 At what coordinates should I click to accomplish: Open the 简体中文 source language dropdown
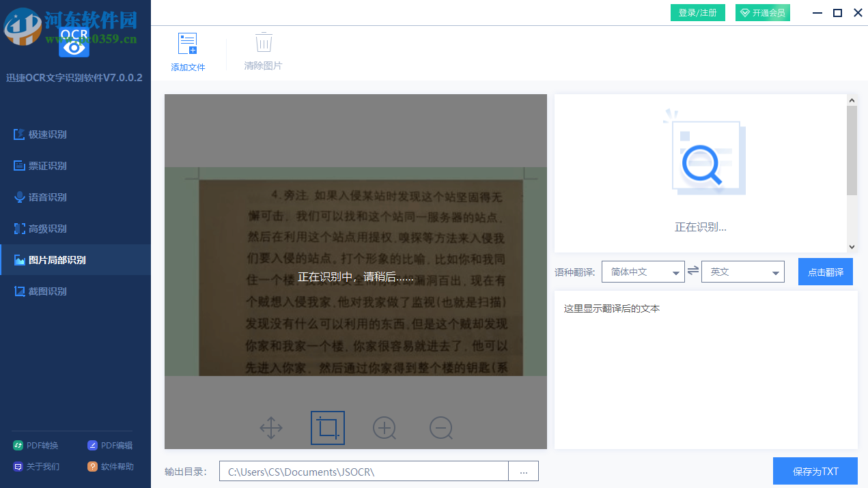point(643,271)
